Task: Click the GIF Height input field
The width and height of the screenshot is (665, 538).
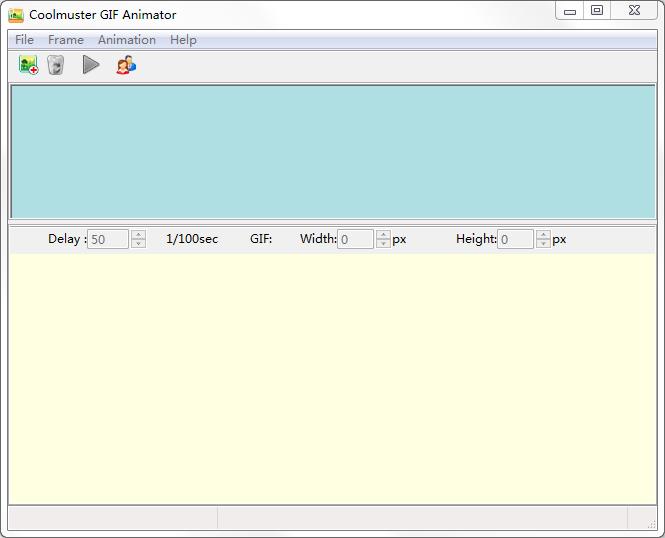Action: click(515, 239)
